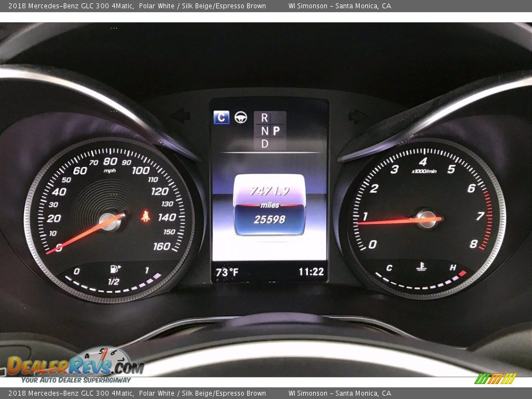This screenshot has width=532, height=399.
Task: Click the top 2018 Mercedes-Benz GLC 300 title
Action: coord(70,6)
